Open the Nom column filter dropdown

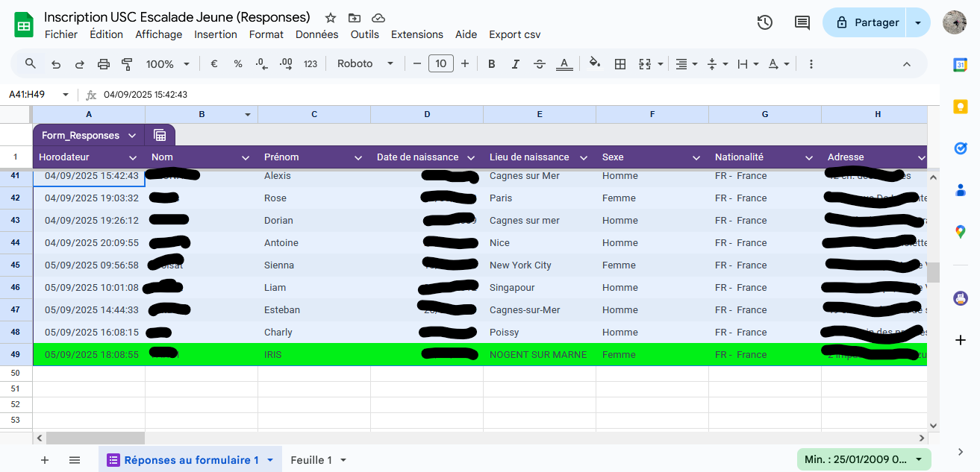pos(245,157)
